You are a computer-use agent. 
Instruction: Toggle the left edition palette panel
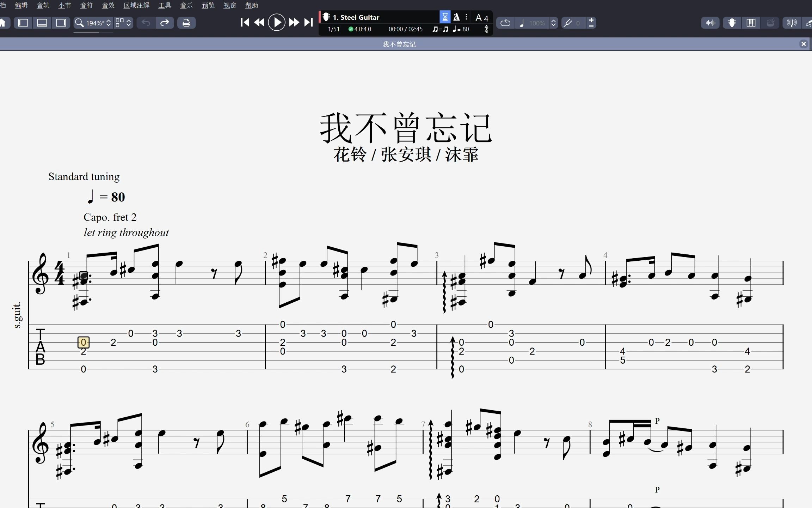(23, 23)
